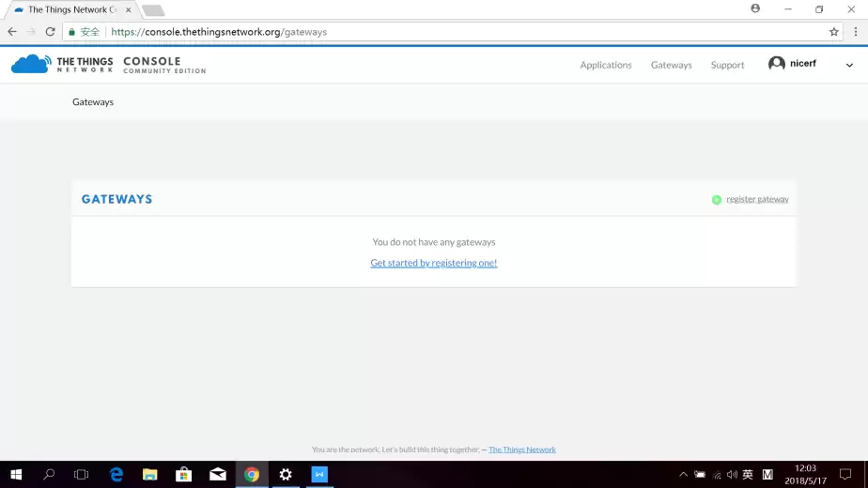
Task: Open the Gateways menu item
Action: pyautogui.click(x=671, y=65)
